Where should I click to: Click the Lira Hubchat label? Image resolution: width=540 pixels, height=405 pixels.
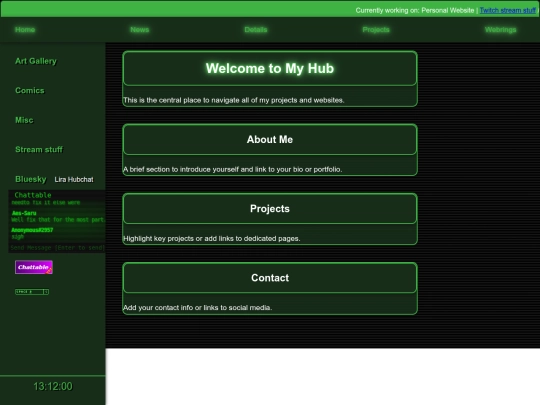pos(74,179)
